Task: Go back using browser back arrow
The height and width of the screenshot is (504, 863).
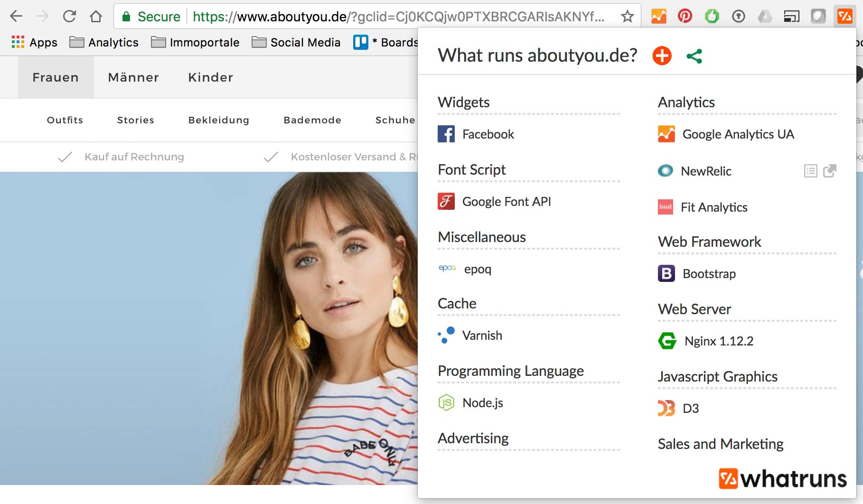Action: tap(16, 16)
